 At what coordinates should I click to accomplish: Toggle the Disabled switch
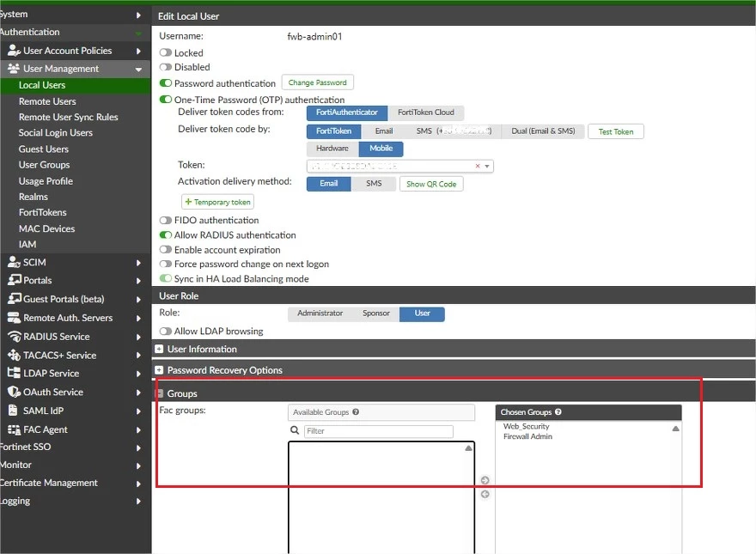165,66
